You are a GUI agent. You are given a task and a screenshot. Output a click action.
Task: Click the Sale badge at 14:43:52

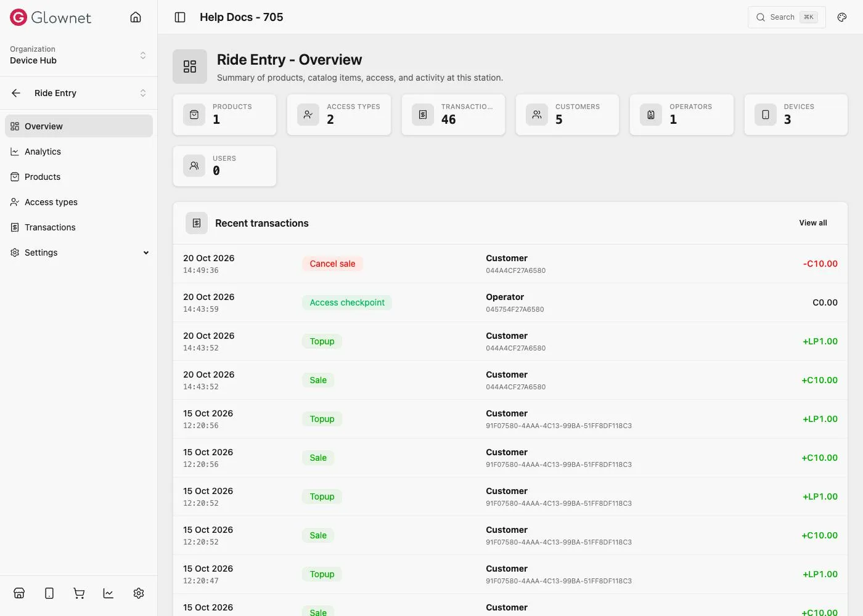pos(318,380)
